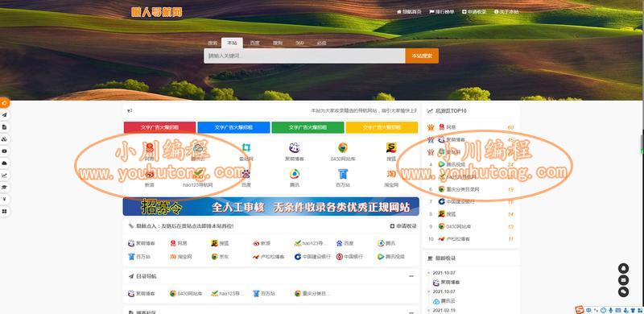
Task: Open the floating email contact button
Action: tap(623, 280)
